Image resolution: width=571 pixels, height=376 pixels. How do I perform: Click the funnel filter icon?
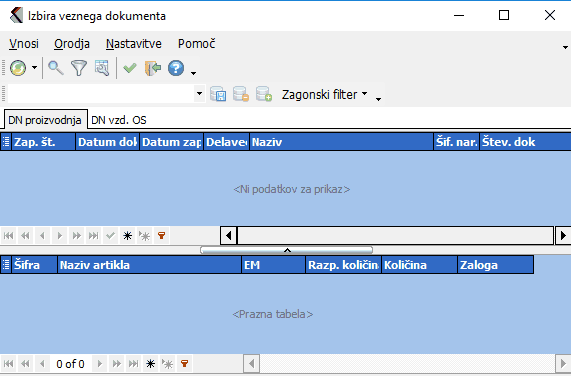click(79, 68)
